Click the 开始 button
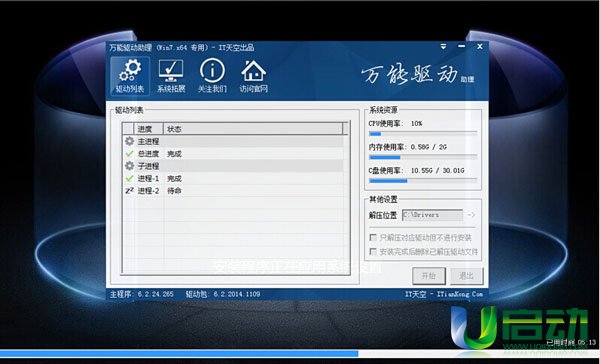The height and width of the screenshot is (364, 600). 429,276
